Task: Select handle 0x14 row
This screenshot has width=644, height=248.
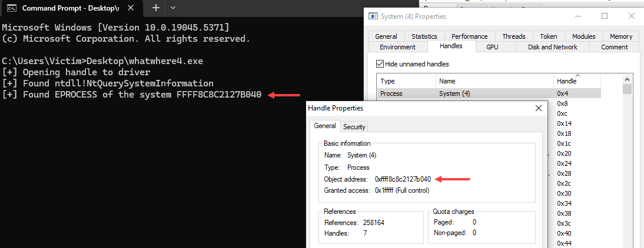Action: point(563,123)
